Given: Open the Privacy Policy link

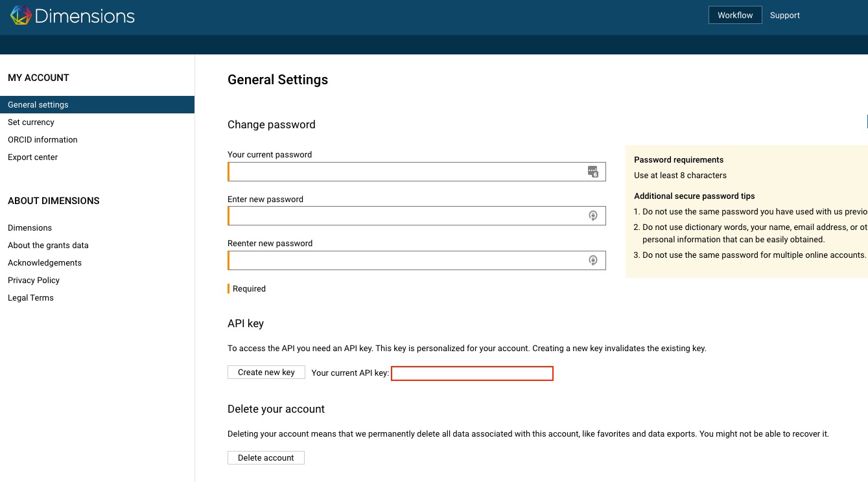Looking at the screenshot, I should pos(34,281).
